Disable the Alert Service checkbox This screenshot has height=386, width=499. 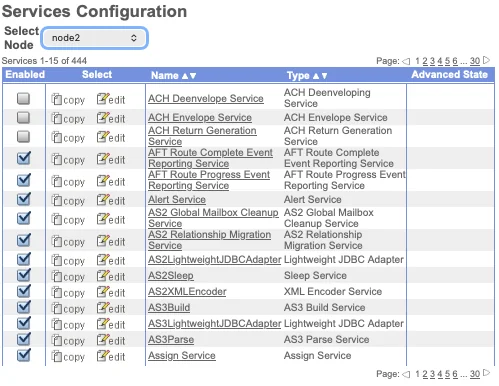(x=24, y=199)
